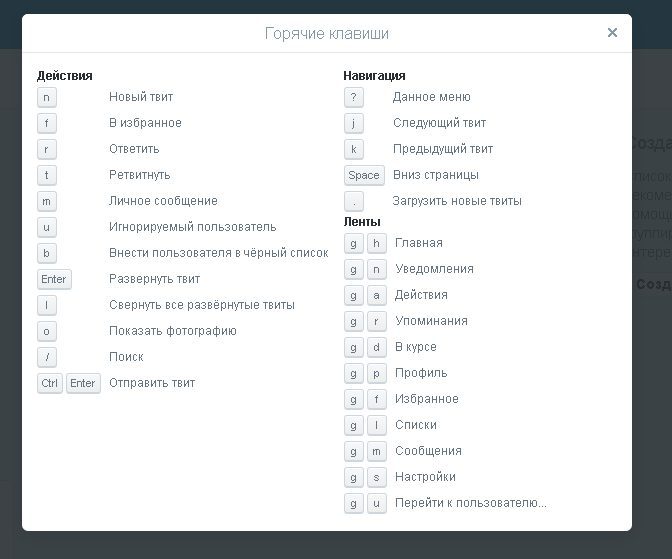Close the Горячие клавиши dialog
Image resolution: width=672 pixels, height=559 pixels.
click(x=612, y=33)
